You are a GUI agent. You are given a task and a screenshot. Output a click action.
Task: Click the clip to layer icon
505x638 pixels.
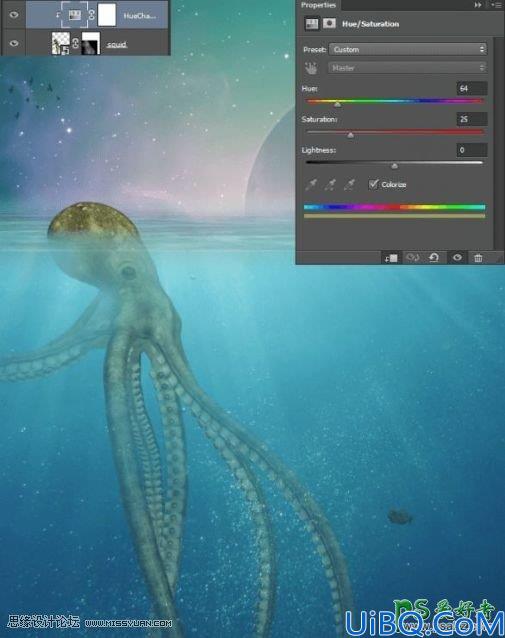pos(391,258)
